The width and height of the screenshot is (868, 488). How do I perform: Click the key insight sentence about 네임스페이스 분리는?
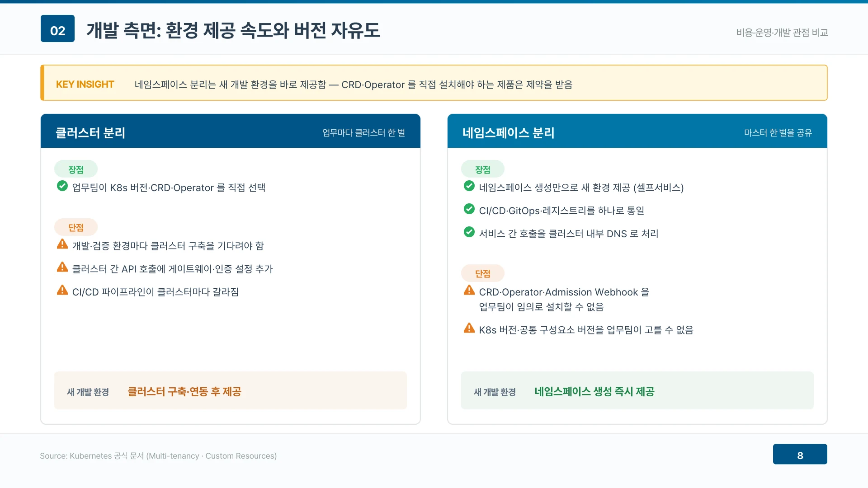click(354, 84)
